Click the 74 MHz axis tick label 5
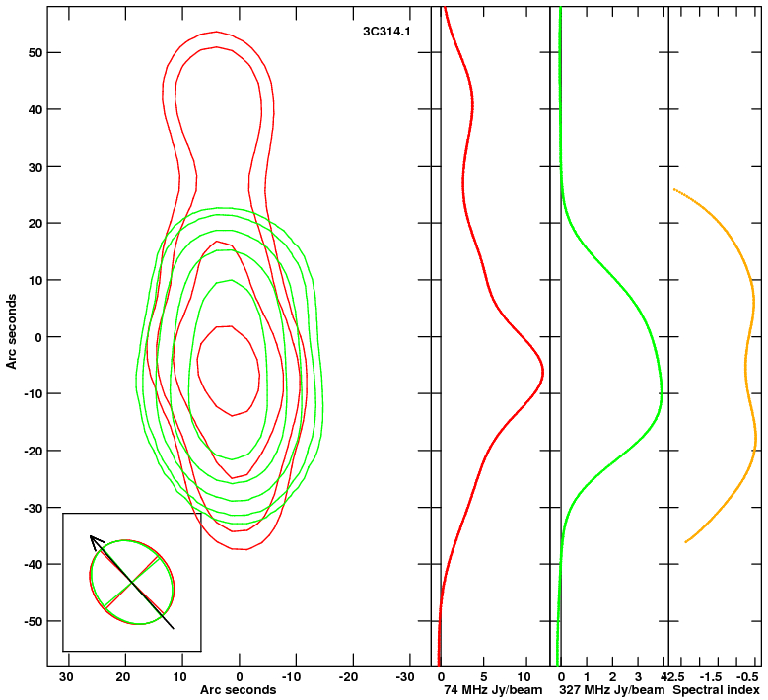768x700 pixels. point(483,677)
